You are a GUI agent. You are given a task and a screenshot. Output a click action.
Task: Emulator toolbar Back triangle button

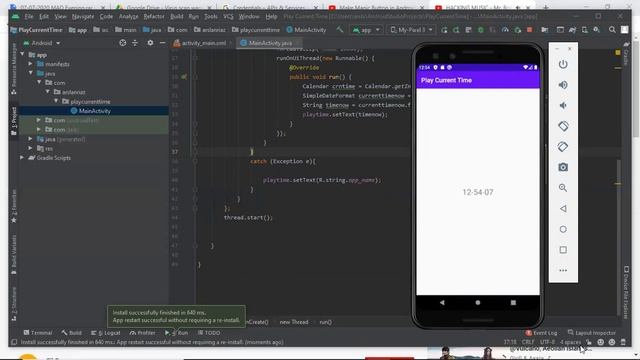[563, 209]
